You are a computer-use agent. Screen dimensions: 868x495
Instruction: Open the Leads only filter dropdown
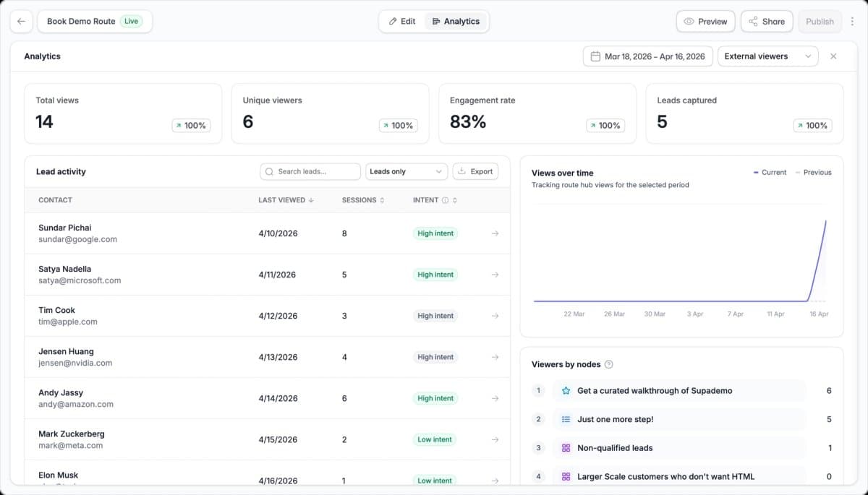click(407, 172)
